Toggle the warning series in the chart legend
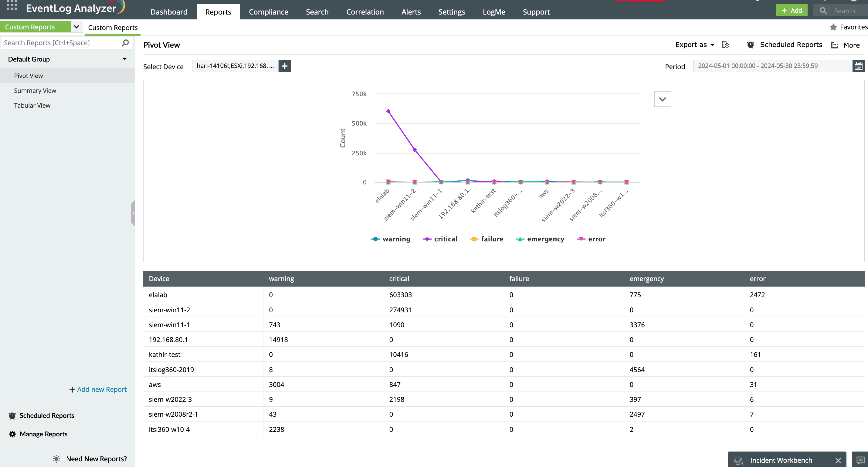Viewport: 868px width, 467px height. point(391,239)
